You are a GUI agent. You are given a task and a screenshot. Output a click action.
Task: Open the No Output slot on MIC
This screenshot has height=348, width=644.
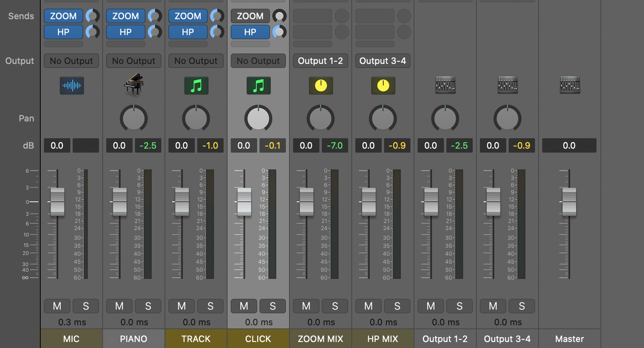click(71, 61)
